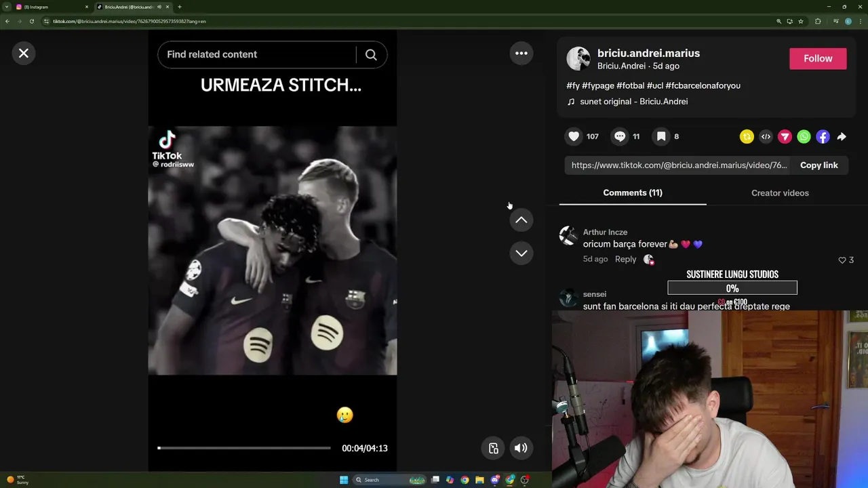Open comments via speech bubble icon
The height and width of the screenshot is (488, 868).
pyautogui.click(x=620, y=136)
